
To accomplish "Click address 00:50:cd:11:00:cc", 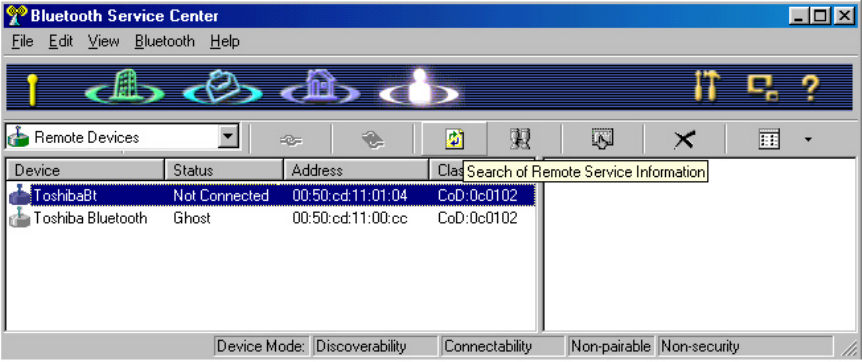I will coord(350,218).
